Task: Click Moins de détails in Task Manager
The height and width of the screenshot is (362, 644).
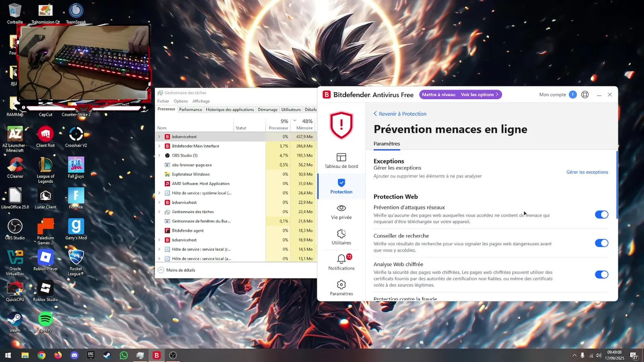Action: point(177,270)
